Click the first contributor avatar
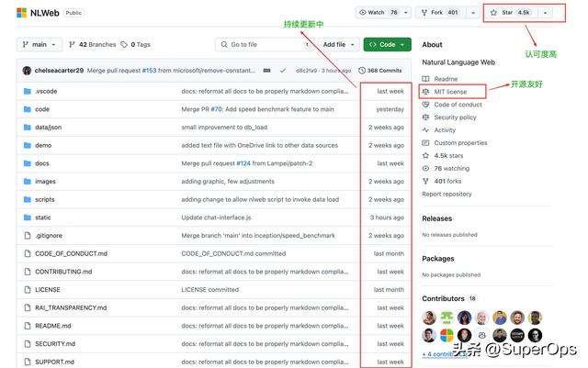This screenshot has height=368, width=588. click(429, 318)
